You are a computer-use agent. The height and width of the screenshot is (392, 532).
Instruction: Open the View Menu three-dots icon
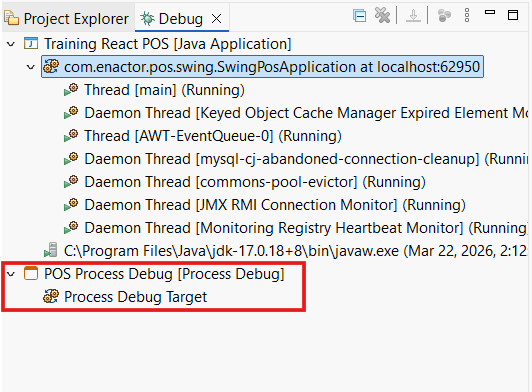pos(467,16)
